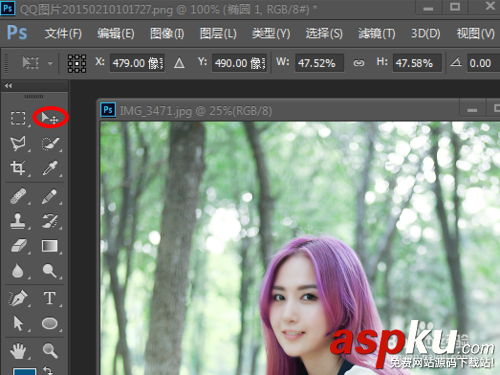Select the Dodge tool
The height and width of the screenshot is (375, 500).
(50, 271)
